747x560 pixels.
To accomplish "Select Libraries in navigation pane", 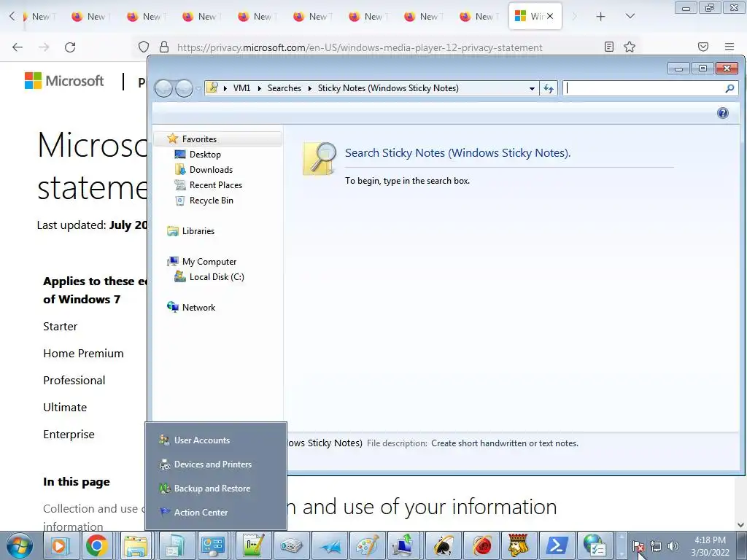I will point(198,231).
